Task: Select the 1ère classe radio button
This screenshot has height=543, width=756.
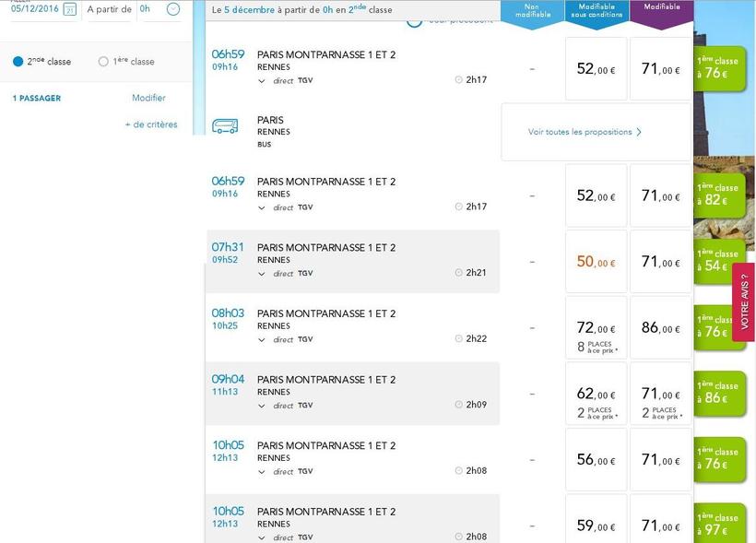Action: point(103,62)
